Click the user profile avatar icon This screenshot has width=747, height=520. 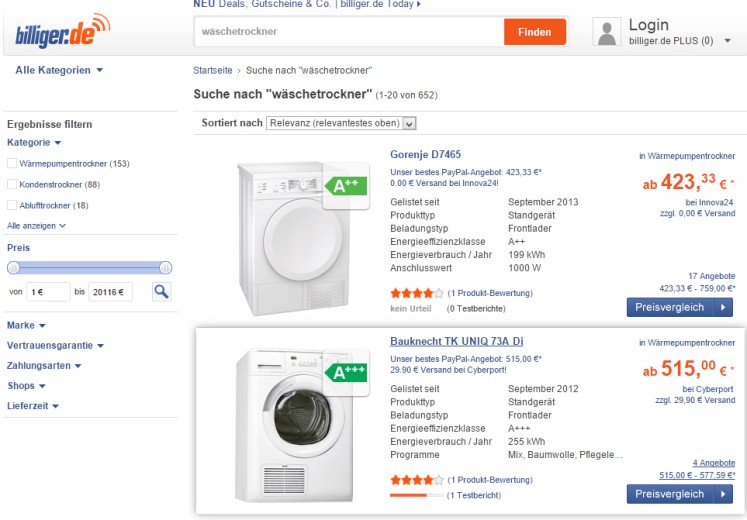607,32
